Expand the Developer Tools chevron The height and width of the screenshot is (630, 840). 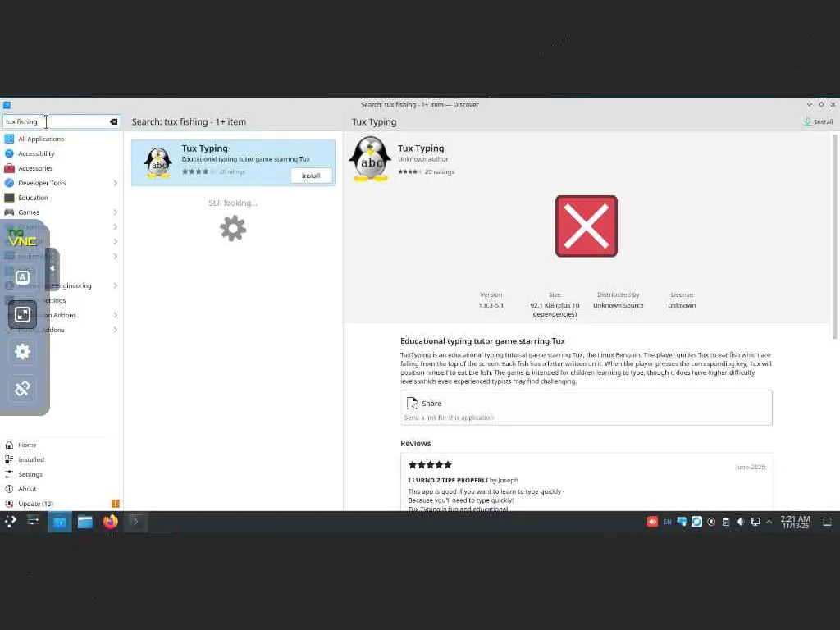pos(115,183)
